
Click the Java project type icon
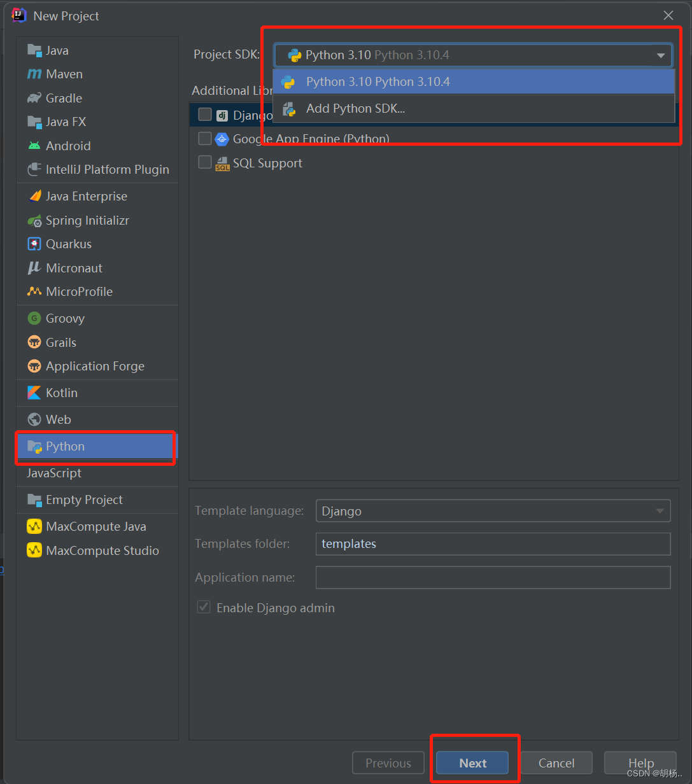(x=34, y=50)
